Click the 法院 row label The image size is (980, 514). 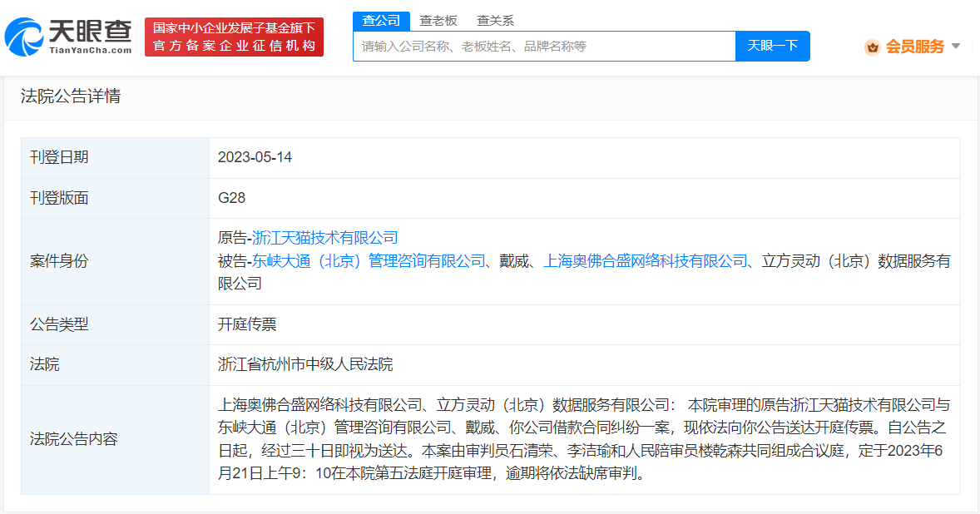click(45, 364)
